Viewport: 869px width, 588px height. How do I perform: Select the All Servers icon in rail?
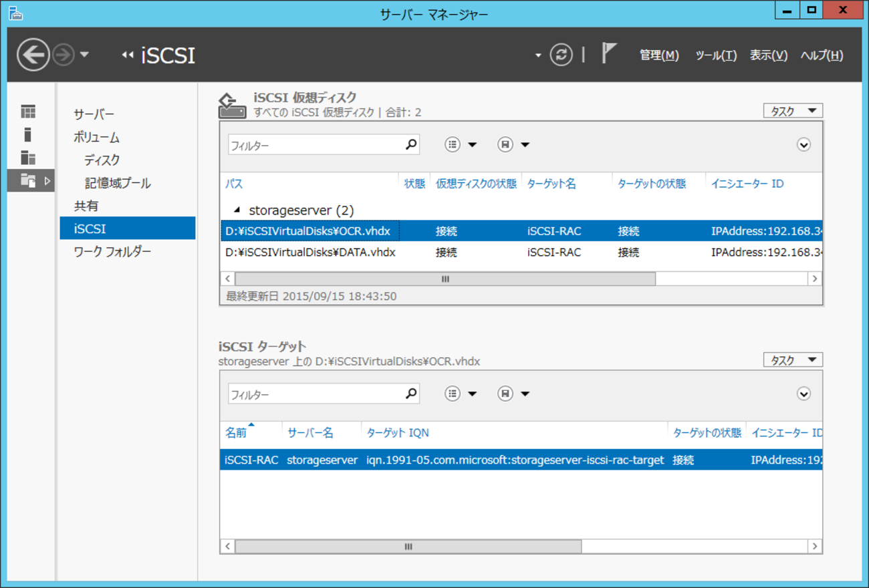click(28, 158)
